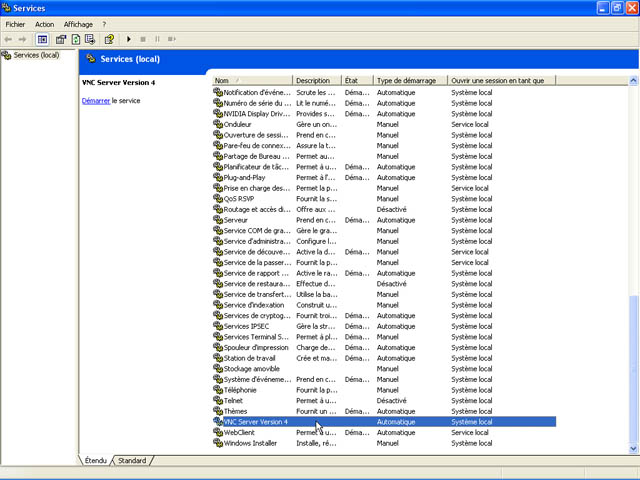Click the Stop service toolbar icon

point(143,39)
